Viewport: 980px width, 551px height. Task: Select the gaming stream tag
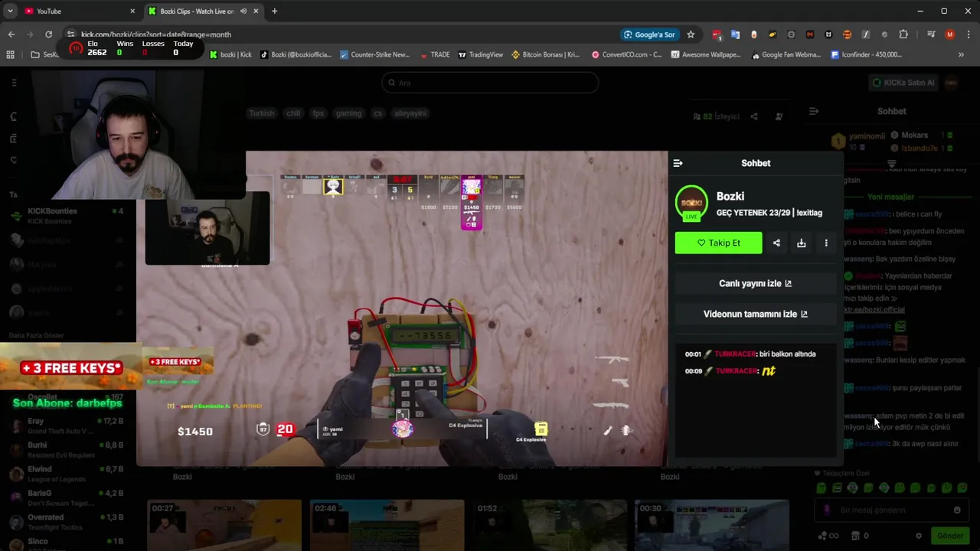tap(348, 113)
